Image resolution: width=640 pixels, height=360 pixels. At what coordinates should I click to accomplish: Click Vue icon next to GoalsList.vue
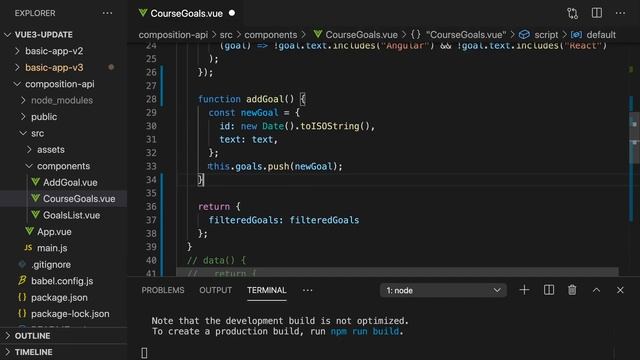[x=36, y=215]
